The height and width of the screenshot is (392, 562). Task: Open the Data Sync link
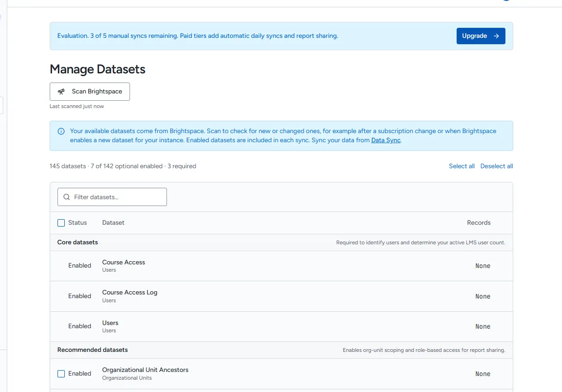point(386,140)
